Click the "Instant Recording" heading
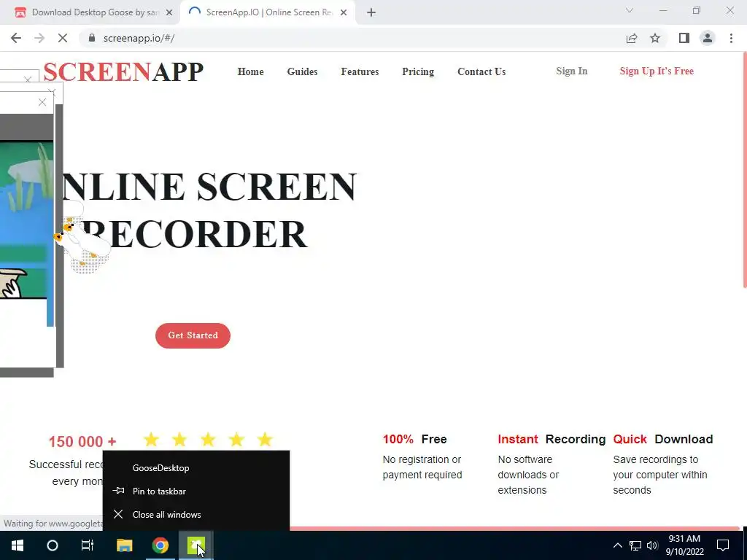Viewport: 747px width, 560px height. click(551, 439)
